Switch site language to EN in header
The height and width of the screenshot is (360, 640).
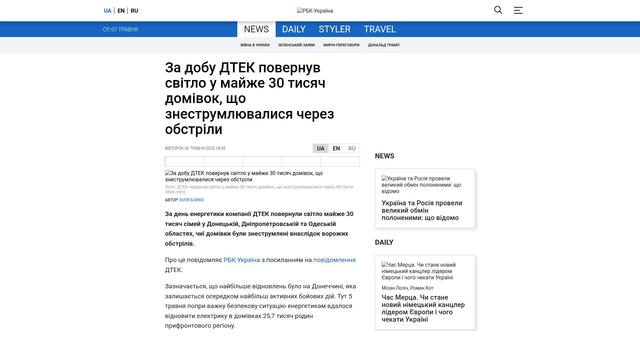[121, 11]
